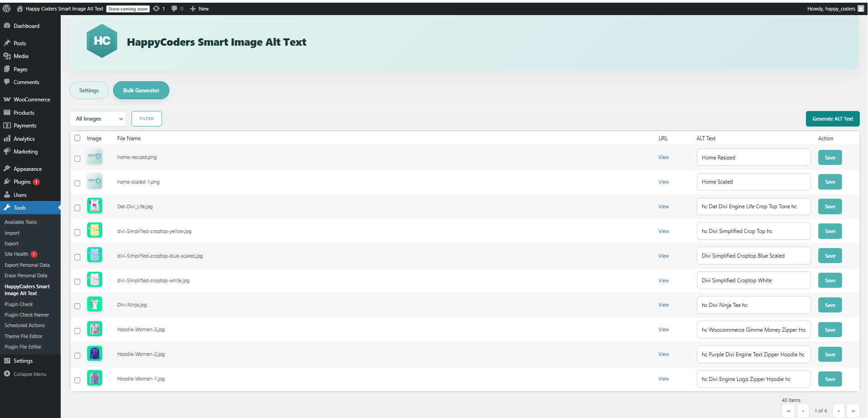This screenshot has height=418, width=868.
Task: Click the hc Divi Ninja Tee hc field
Action: 753,305
